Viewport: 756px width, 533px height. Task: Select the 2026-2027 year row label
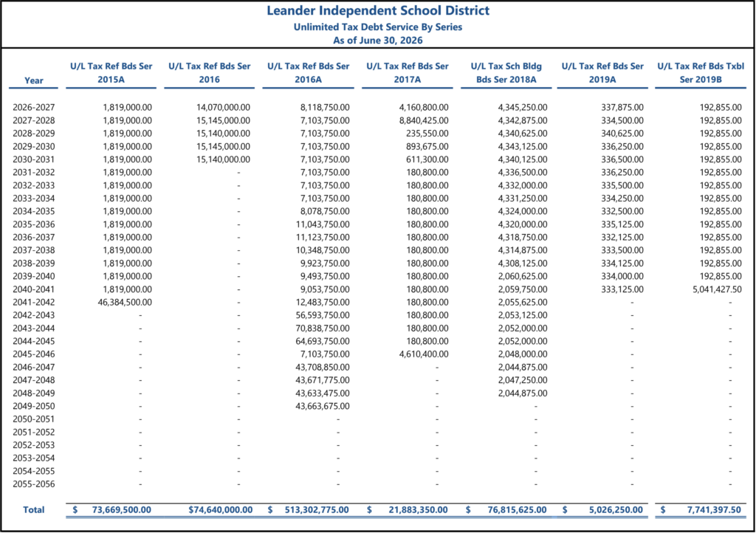click(x=34, y=108)
